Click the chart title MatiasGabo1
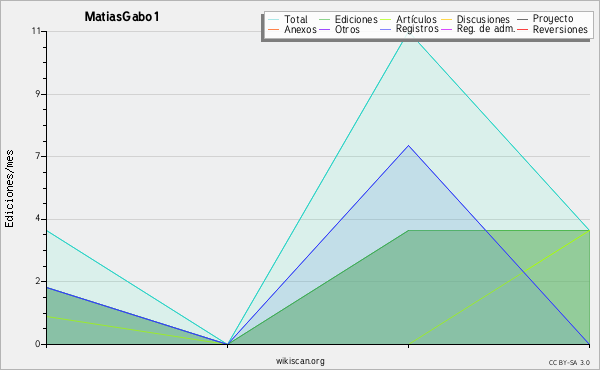Screen dimensions: 600x370 point(122,17)
